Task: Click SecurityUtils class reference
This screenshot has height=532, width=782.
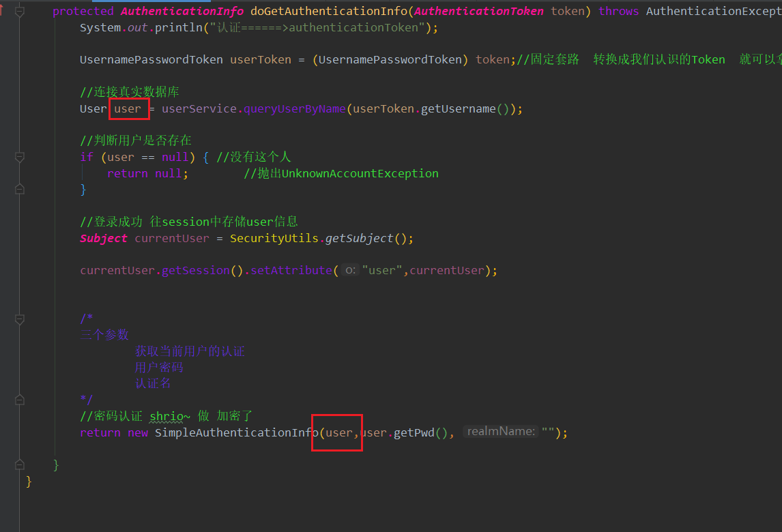Action: (274, 238)
